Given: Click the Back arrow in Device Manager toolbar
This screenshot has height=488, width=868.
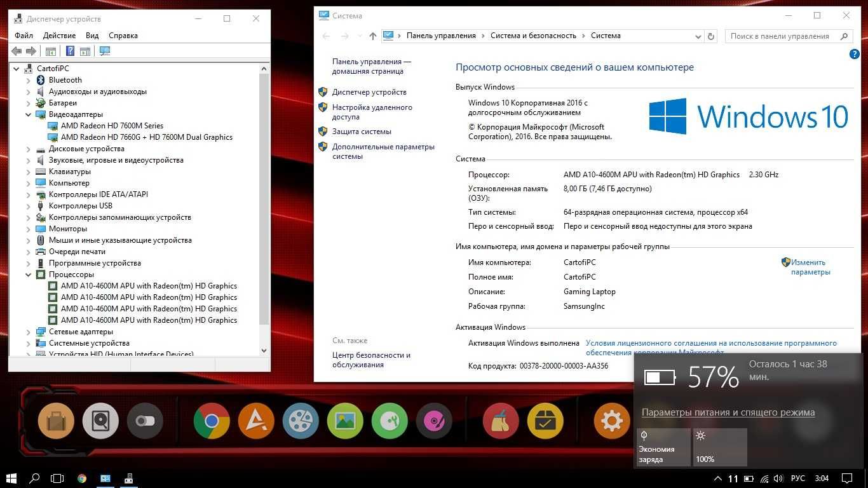Looking at the screenshot, I should 17,51.
